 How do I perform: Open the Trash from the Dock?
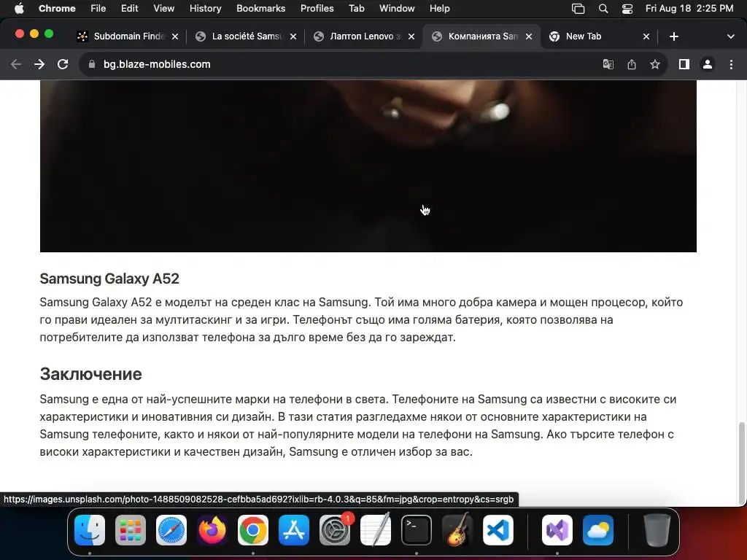pyautogui.click(x=657, y=530)
